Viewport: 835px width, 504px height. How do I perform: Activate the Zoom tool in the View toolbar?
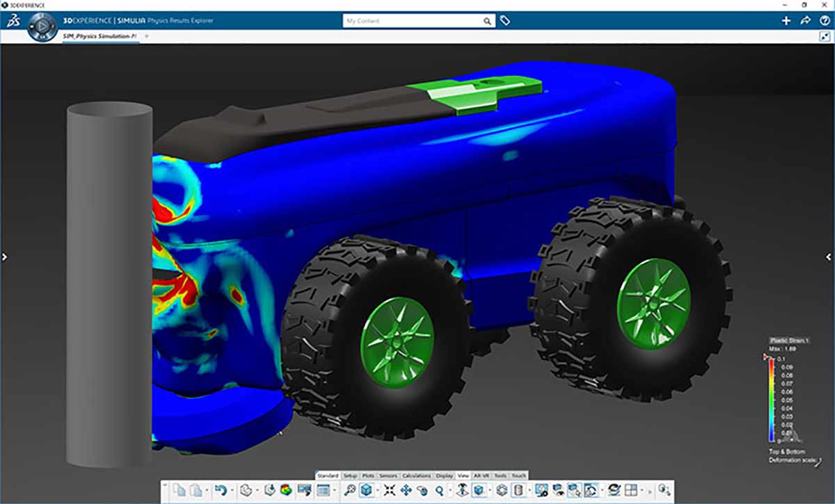point(438,491)
